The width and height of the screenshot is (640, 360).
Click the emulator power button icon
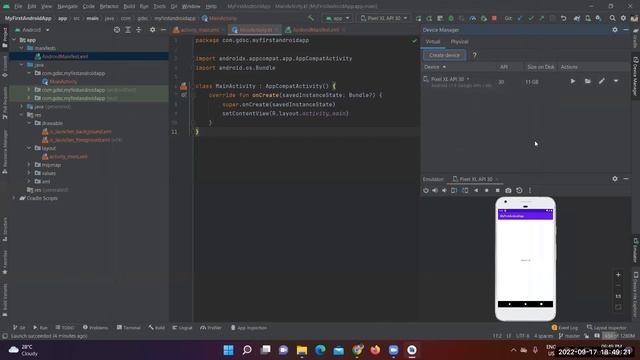426,191
